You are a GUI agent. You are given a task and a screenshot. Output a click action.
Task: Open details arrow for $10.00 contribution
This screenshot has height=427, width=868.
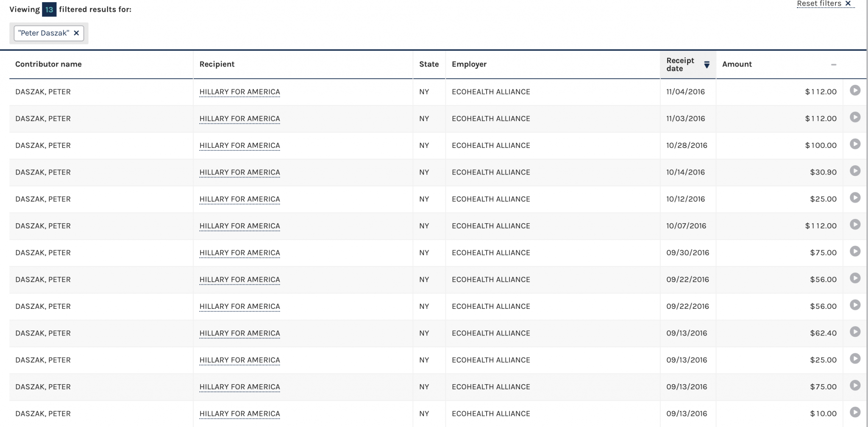coord(855,412)
